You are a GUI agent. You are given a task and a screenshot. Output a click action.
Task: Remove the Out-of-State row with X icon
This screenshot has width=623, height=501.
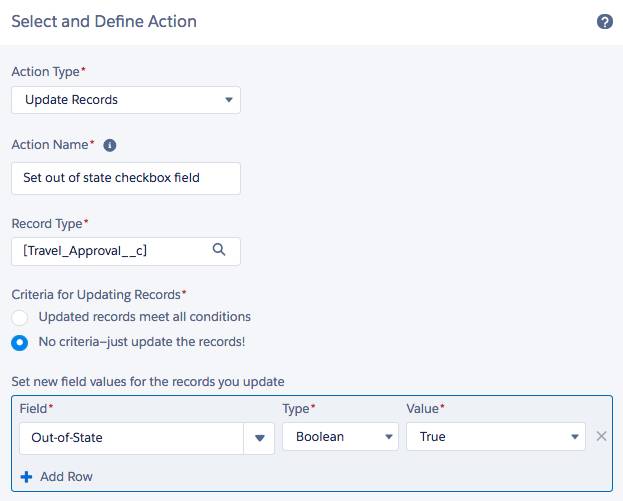pyautogui.click(x=601, y=436)
